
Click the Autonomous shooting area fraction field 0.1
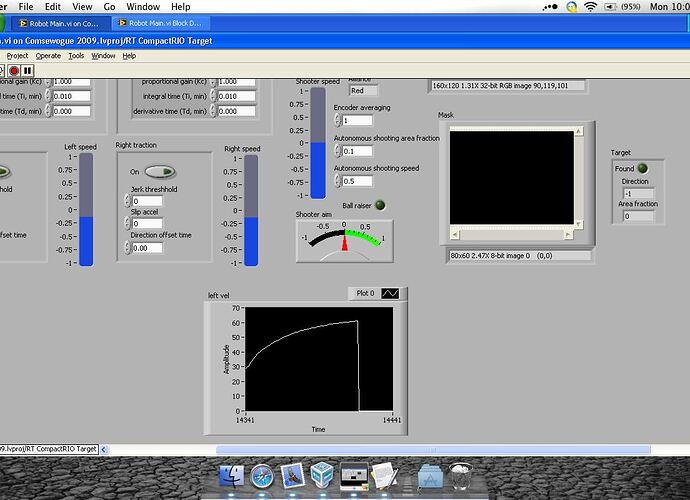(x=357, y=151)
